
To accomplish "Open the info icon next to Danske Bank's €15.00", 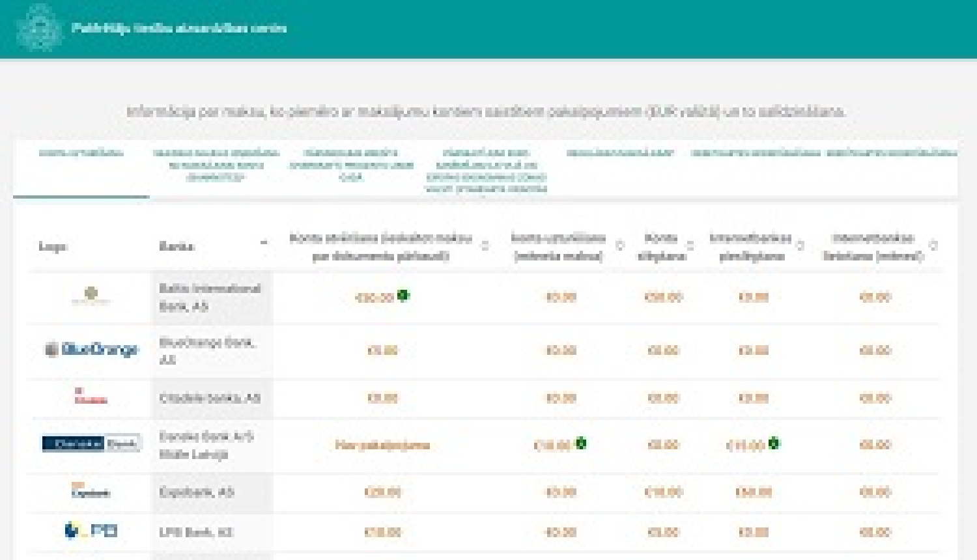I will click(772, 443).
